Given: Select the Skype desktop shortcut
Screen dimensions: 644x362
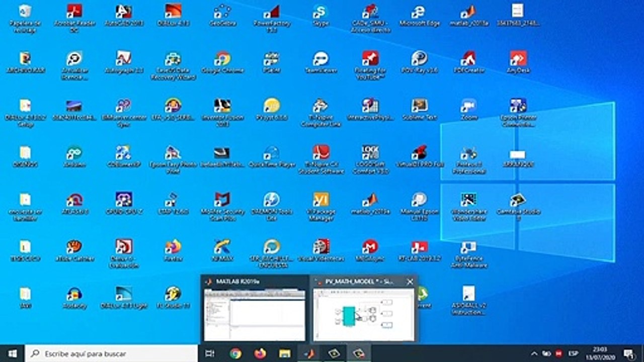Looking at the screenshot, I should pos(320,15).
